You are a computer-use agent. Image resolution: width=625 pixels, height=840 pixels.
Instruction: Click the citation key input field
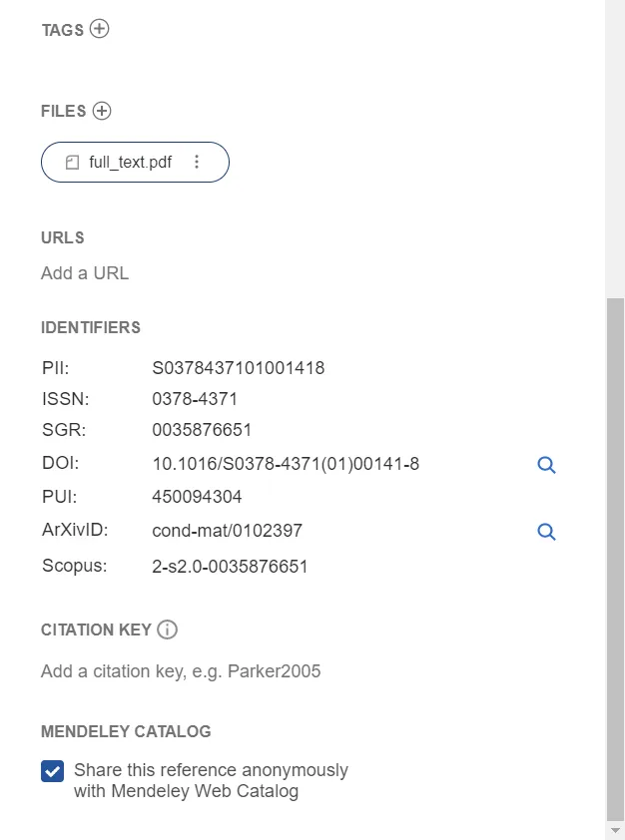coord(181,671)
